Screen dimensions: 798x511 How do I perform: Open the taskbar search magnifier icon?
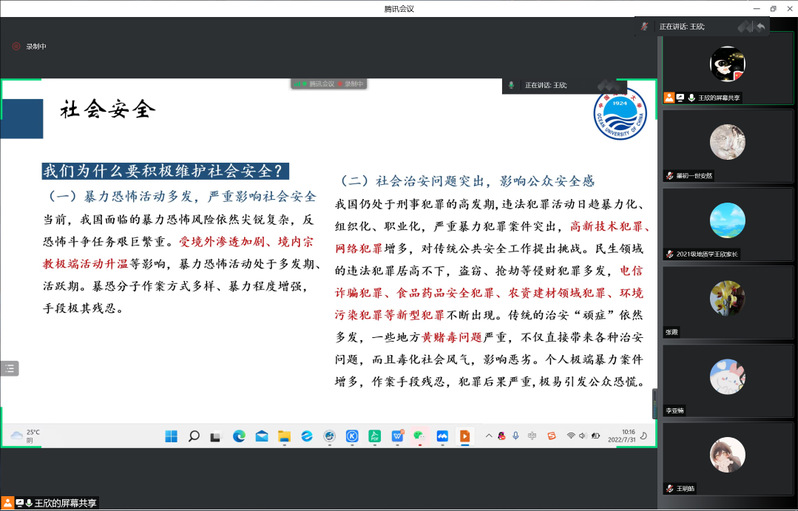tap(194, 436)
